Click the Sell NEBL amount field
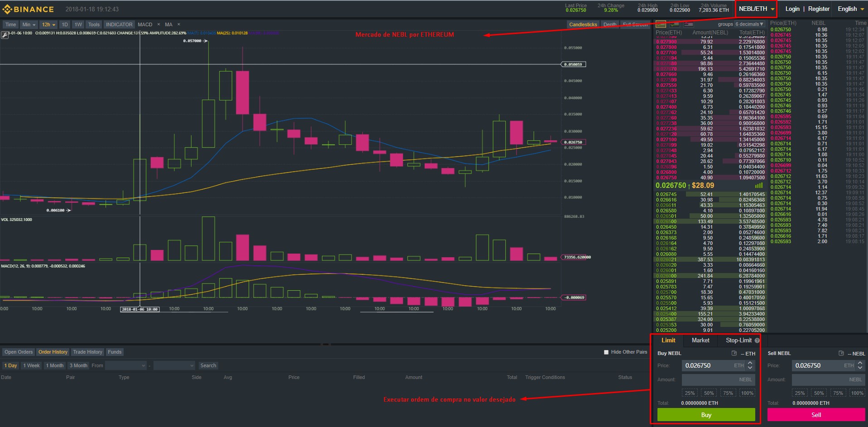The height and width of the screenshot is (427, 868). [x=828, y=379]
